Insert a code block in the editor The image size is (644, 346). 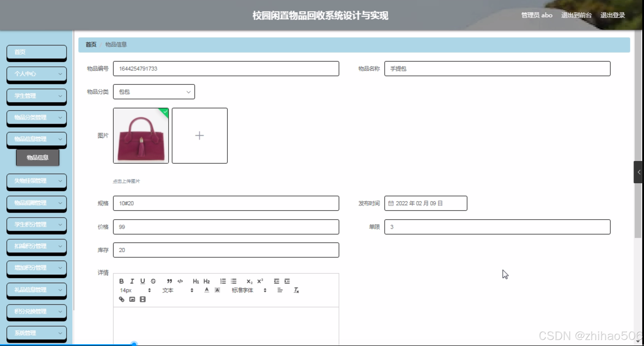[x=180, y=281]
